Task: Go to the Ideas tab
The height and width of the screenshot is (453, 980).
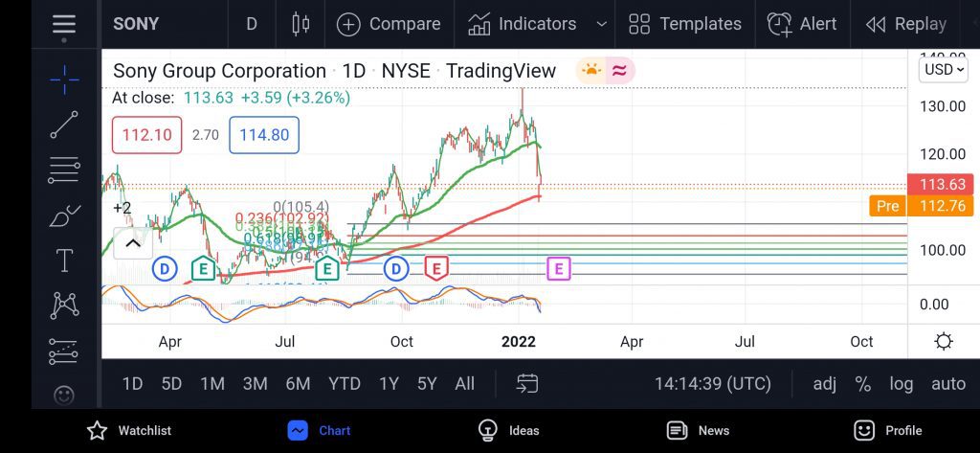Action: [508, 430]
